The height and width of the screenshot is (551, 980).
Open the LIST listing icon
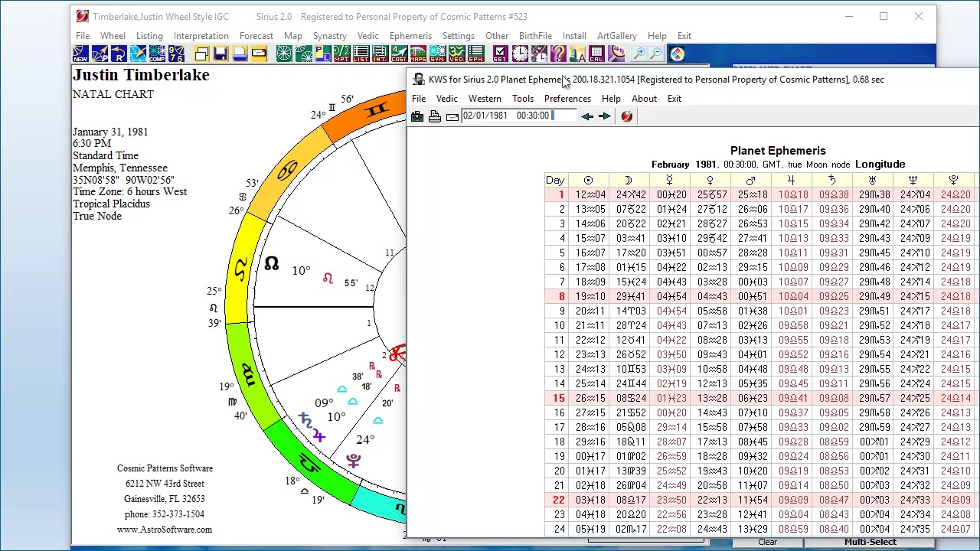[361, 54]
